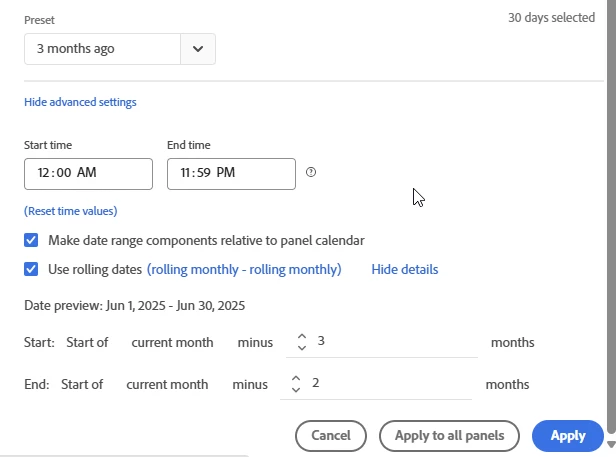Click the Start time input field
Viewport: 616px width, 457px height.
[x=88, y=173]
